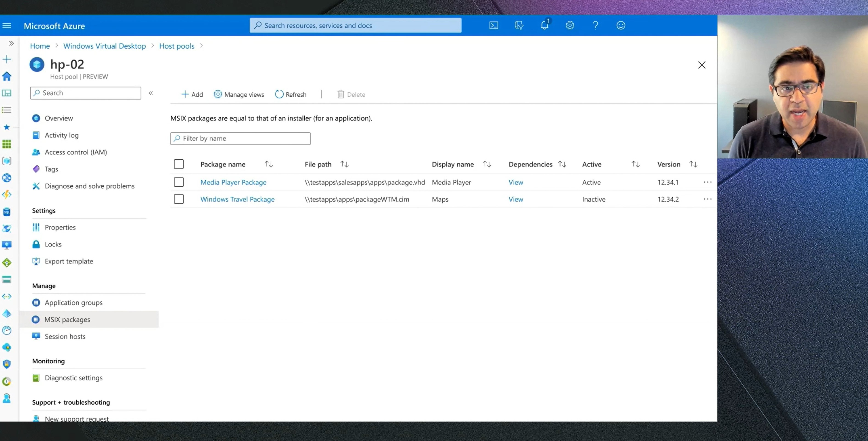868x441 pixels.
Task: Open the Virtual networks arrows icon
Action: pyautogui.click(x=7, y=296)
